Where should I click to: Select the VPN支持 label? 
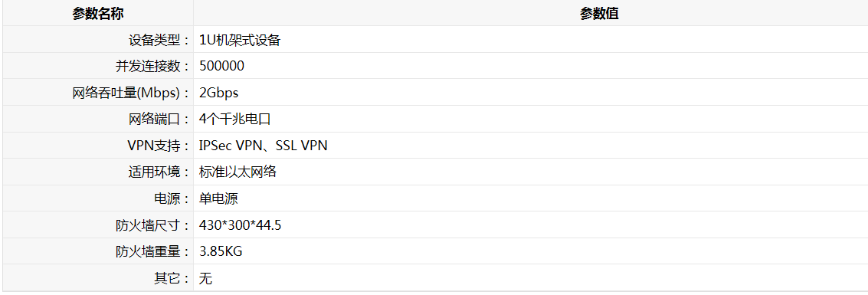(x=159, y=146)
